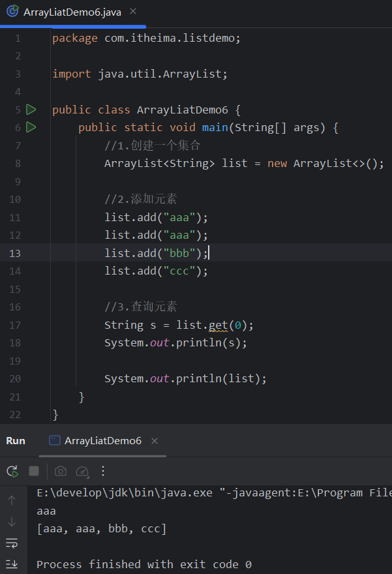
Task: Click the comment //3.查询元素
Action: (140, 307)
